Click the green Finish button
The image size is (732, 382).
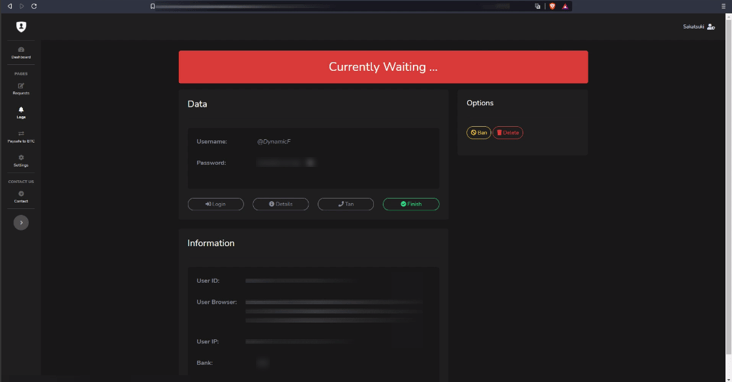(x=411, y=204)
